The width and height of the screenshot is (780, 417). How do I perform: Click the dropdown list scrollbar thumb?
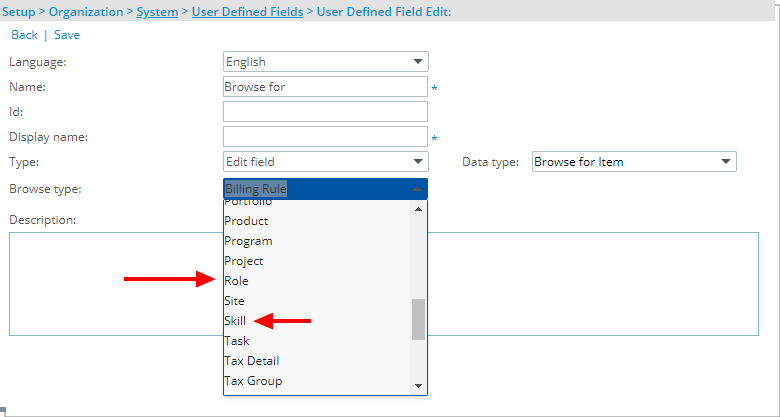pyautogui.click(x=418, y=319)
